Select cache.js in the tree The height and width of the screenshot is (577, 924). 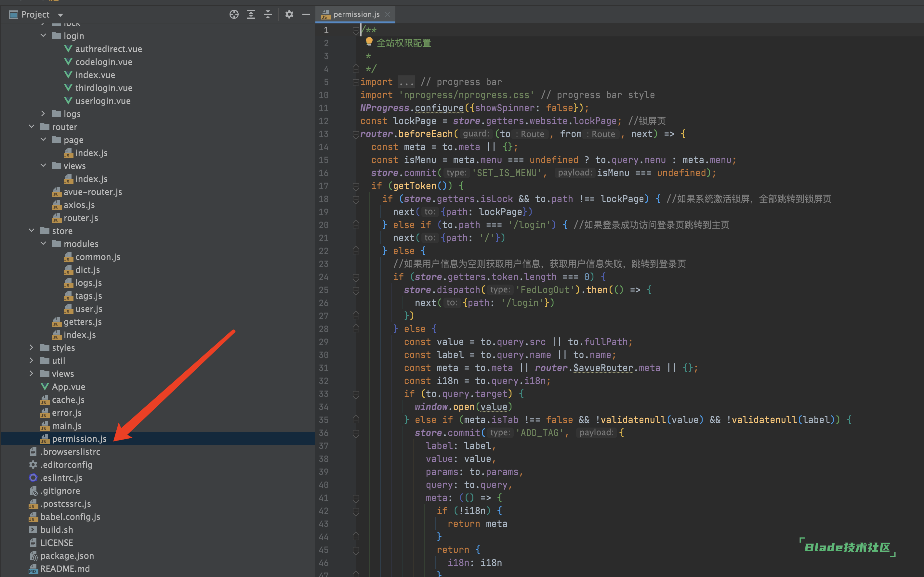coord(68,400)
